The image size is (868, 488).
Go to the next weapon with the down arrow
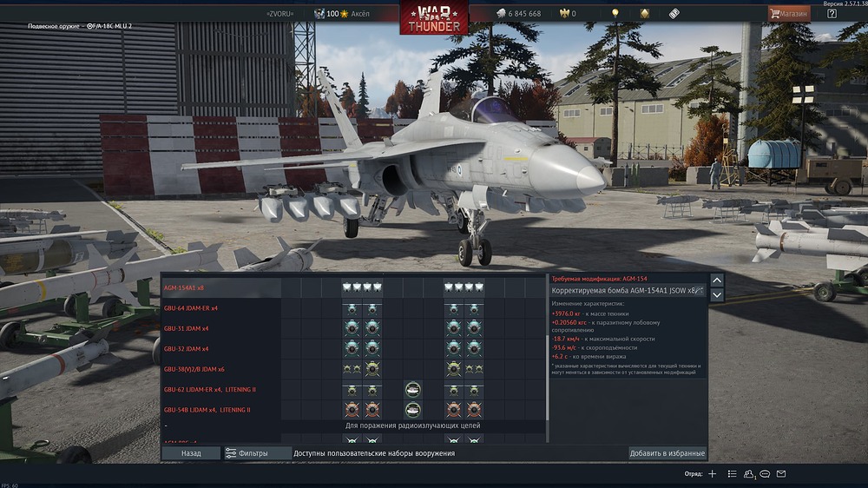coord(717,295)
